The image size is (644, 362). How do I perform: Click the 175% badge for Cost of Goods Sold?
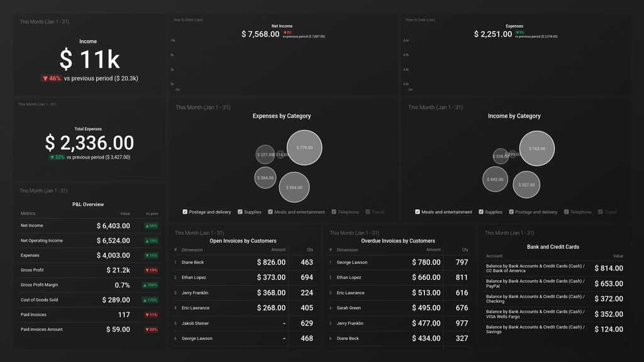click(150, 300)
